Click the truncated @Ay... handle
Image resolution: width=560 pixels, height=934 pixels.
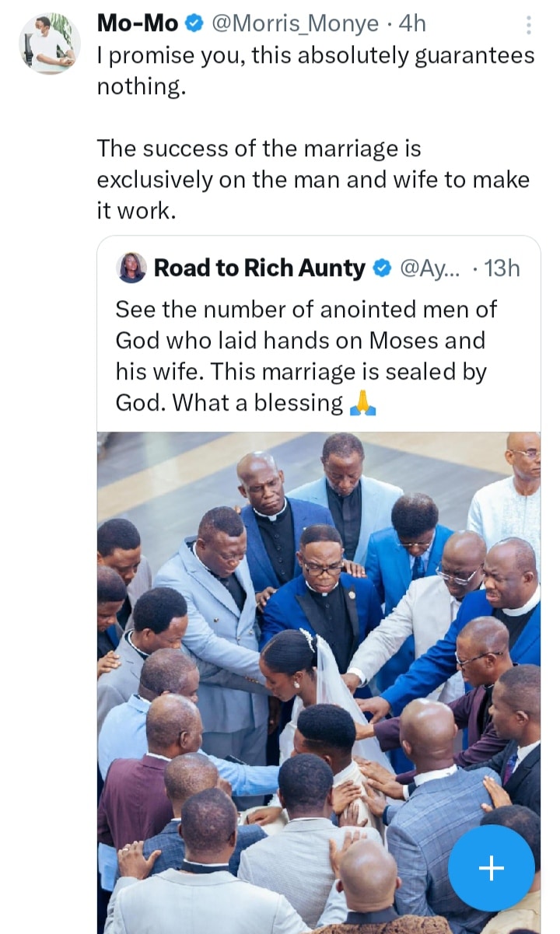[429, 269]
